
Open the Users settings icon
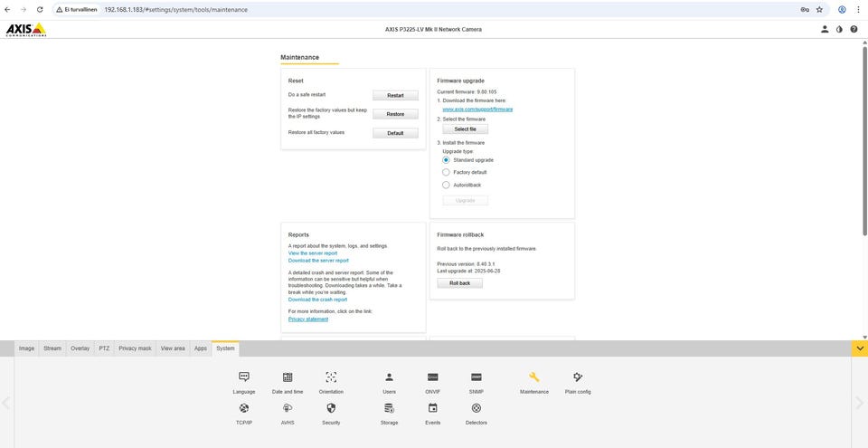(x=389, y=377)
